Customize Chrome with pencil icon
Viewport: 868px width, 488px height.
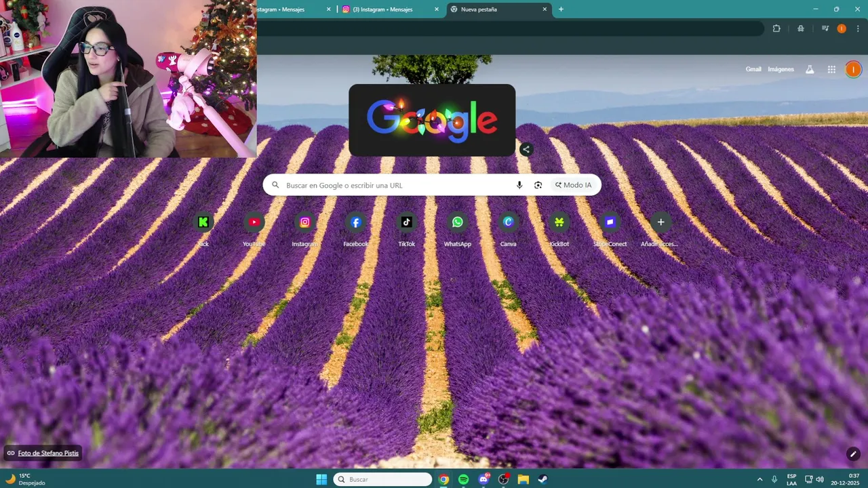(x=853, y=453)
